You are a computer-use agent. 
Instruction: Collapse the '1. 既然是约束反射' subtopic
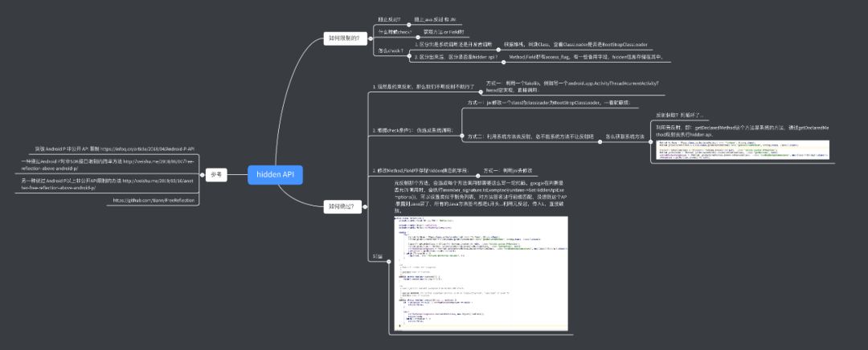point(479,91)
